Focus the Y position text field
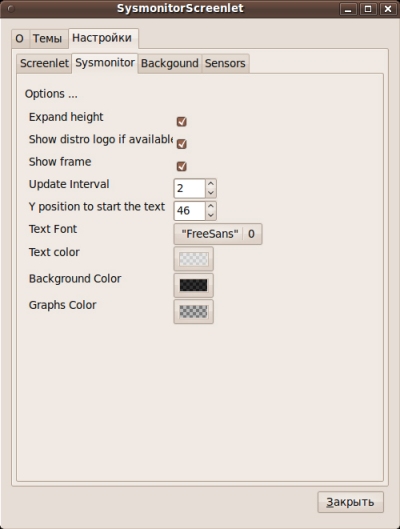Viewport: 400px width, 529px height. coord(190,211)
